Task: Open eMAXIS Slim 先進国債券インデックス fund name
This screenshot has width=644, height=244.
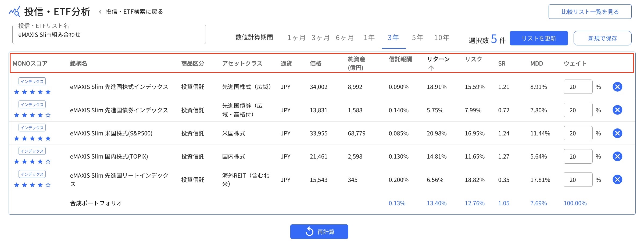Action: pos(119,110)
